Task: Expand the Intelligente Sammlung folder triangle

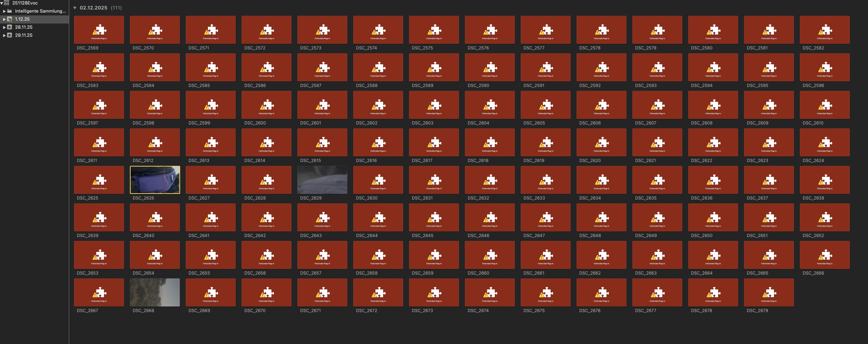Action: [4, 11]
